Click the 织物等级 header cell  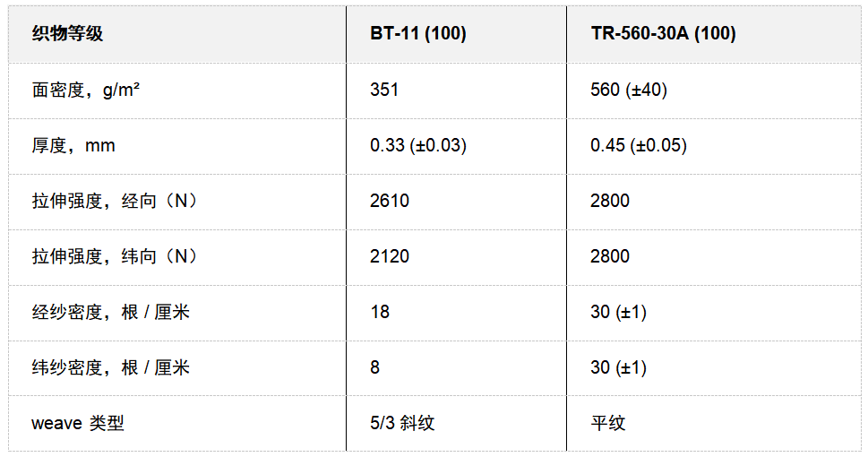67,34
